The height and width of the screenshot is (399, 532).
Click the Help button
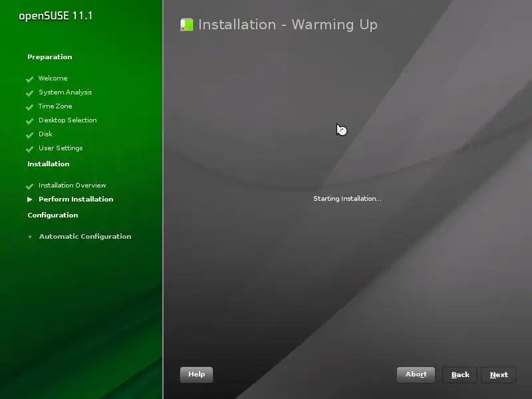pyautogui.click(x=196, y=374)
